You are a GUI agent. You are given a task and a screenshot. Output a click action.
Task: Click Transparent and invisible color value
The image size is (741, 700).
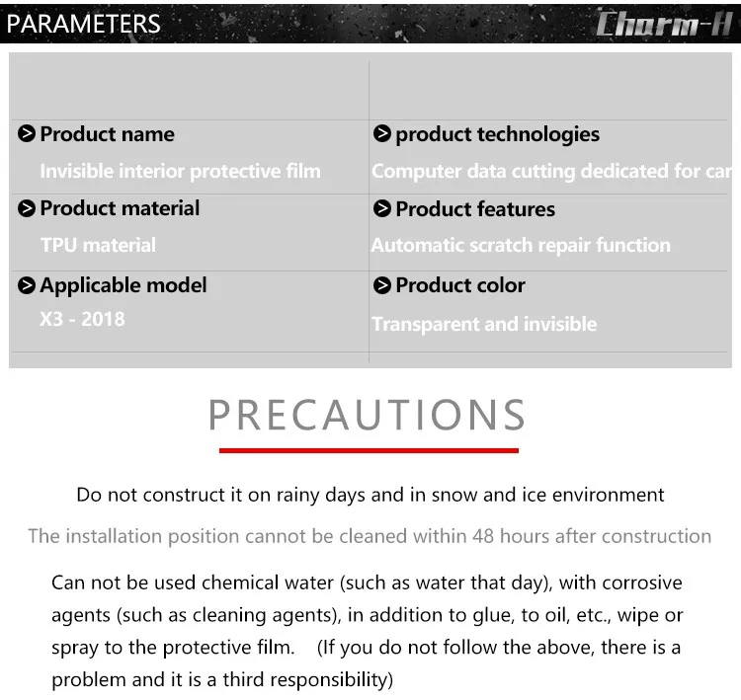click(484, 325)
